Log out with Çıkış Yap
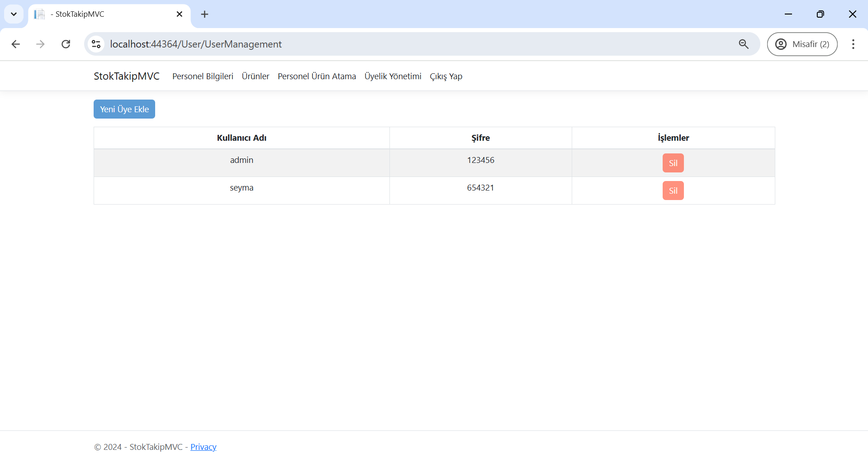 (x=446, y=76)
